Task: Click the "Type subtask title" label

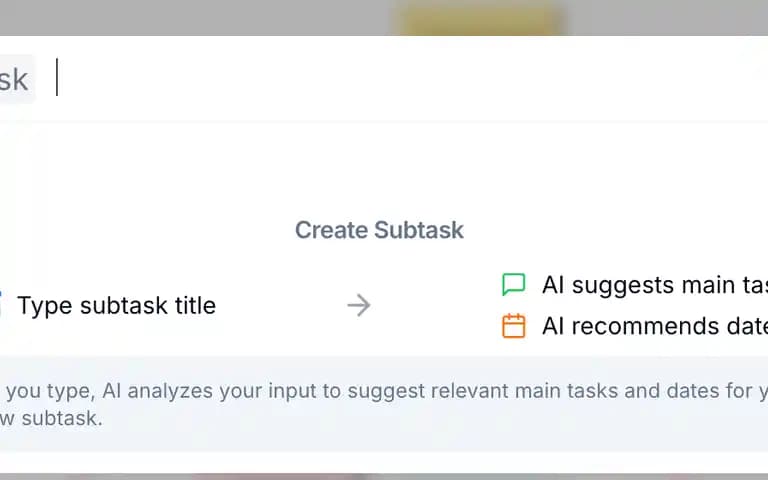Action: coord(117,306)
